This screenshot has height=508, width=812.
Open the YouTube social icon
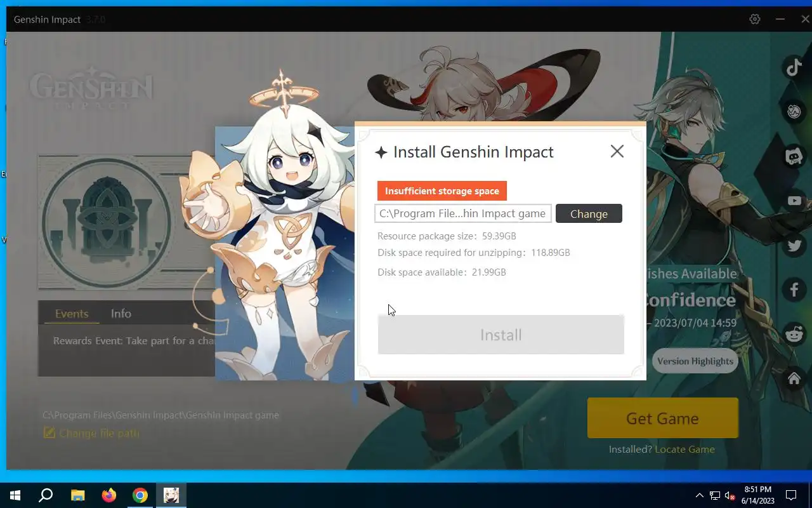click(x=794, y=201)
